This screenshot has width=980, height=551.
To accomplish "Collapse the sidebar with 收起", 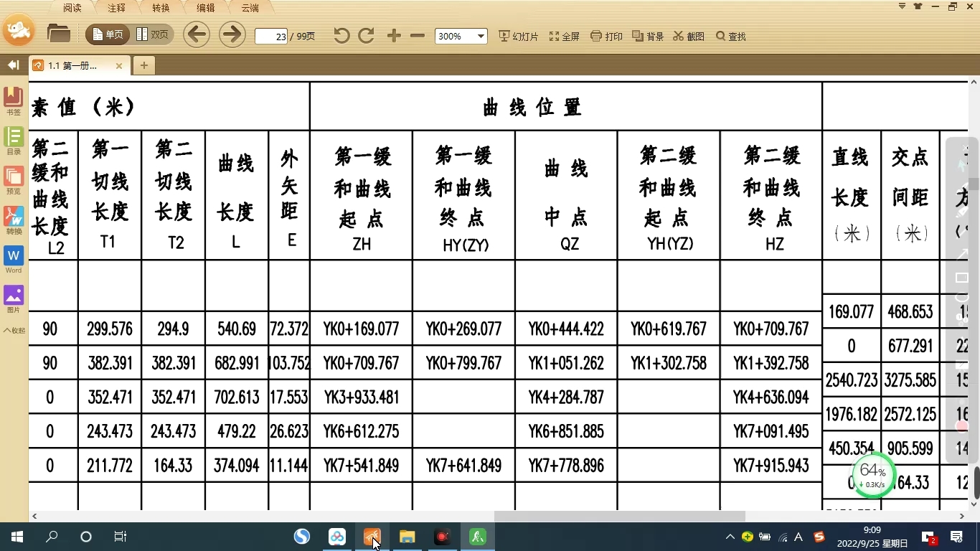I will [14, 331].
